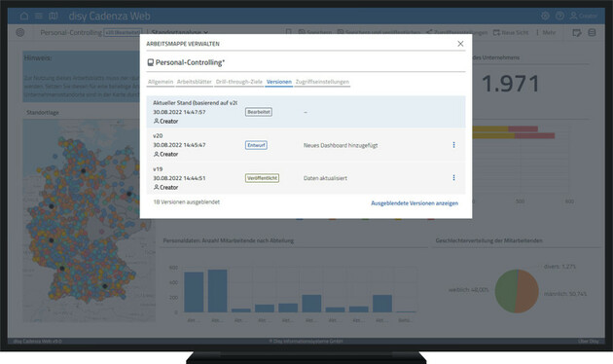The width and height of the screenshot is (613, 364).
Task: Open the map icon in header
Action: 54,16
